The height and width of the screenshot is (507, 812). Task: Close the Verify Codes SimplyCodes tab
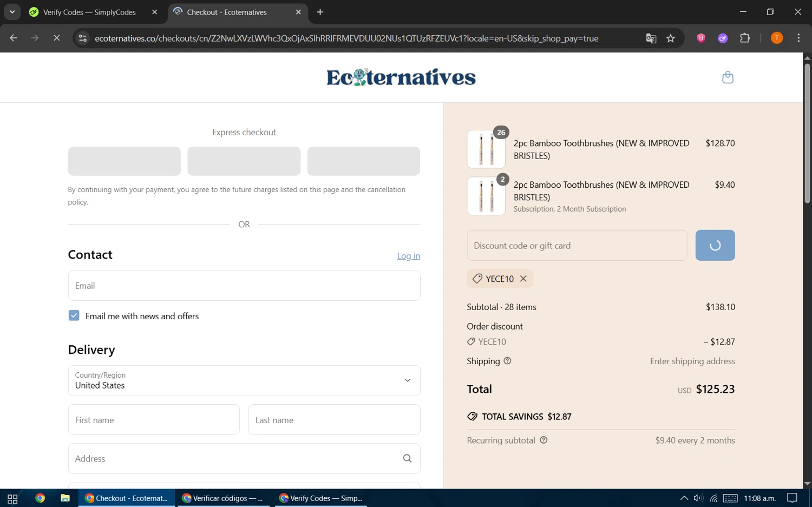pyautogui.click(x=154, y=12)
